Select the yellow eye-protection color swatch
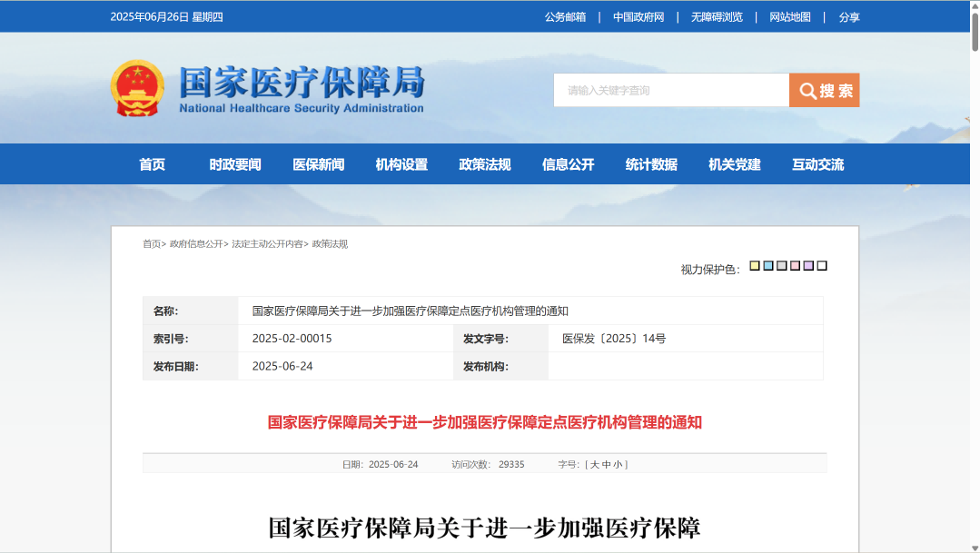The height and width of the screenshot is (553, 980). pos(754,266)
